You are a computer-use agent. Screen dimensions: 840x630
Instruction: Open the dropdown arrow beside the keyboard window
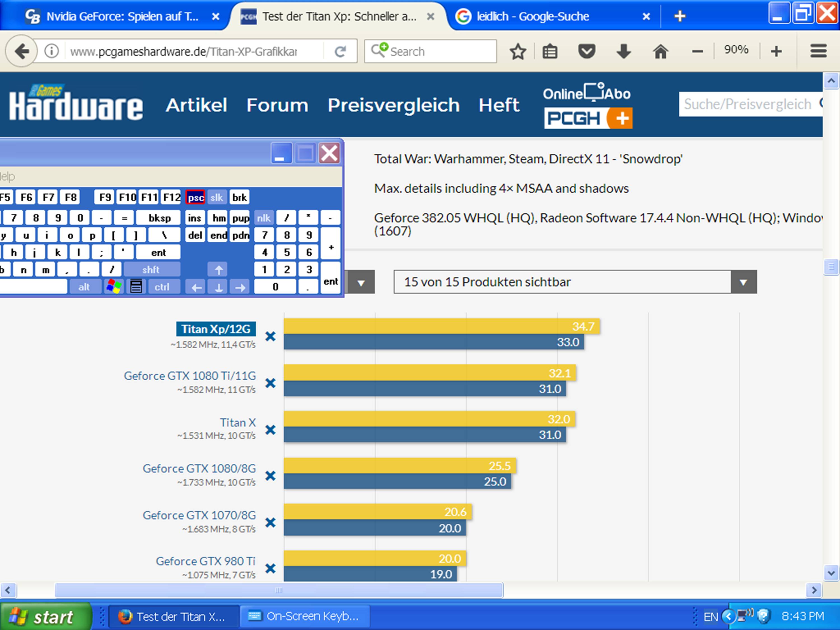(x=361, y=283)
